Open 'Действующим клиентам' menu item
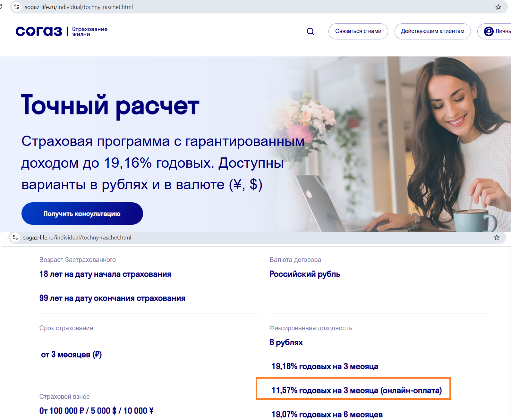Image resolution: width=511 pixels, height=420 pixels. (x=432, y=31)
